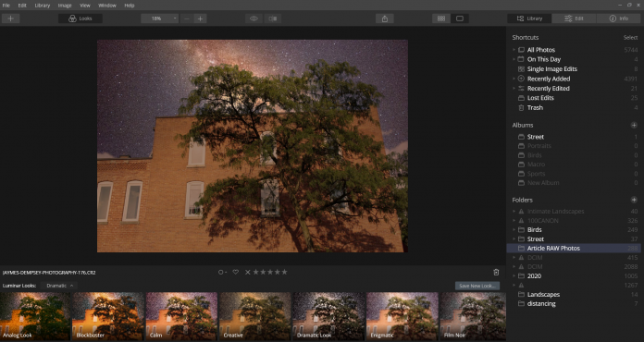
Task: Click the share export icon
Action: click(385, 18)
